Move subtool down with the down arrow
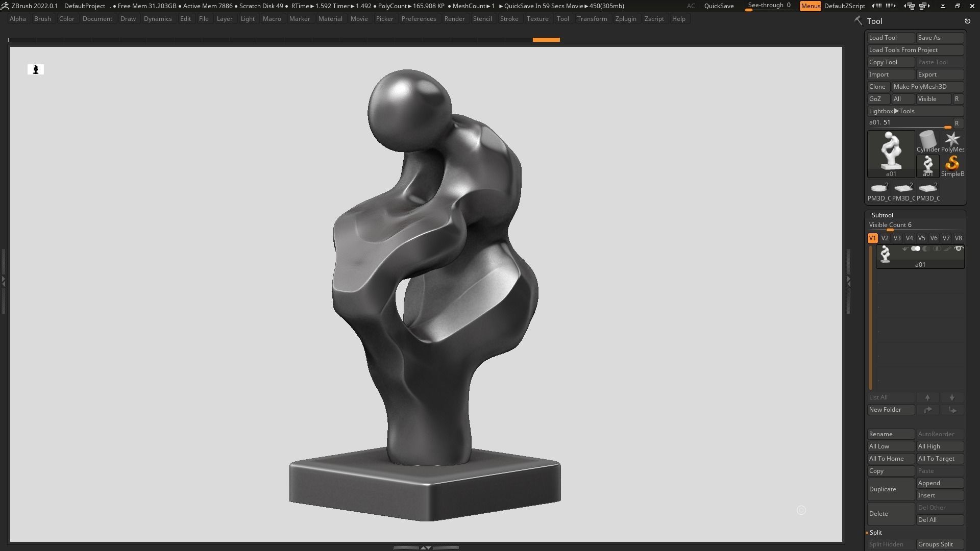Screen dimensions: 980x551 [x=952, y=397]
